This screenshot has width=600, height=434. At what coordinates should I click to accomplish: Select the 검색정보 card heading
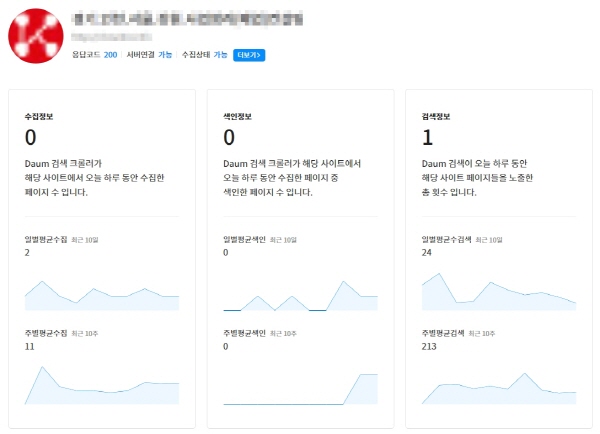pyautogui.click(x=436, y=117)
